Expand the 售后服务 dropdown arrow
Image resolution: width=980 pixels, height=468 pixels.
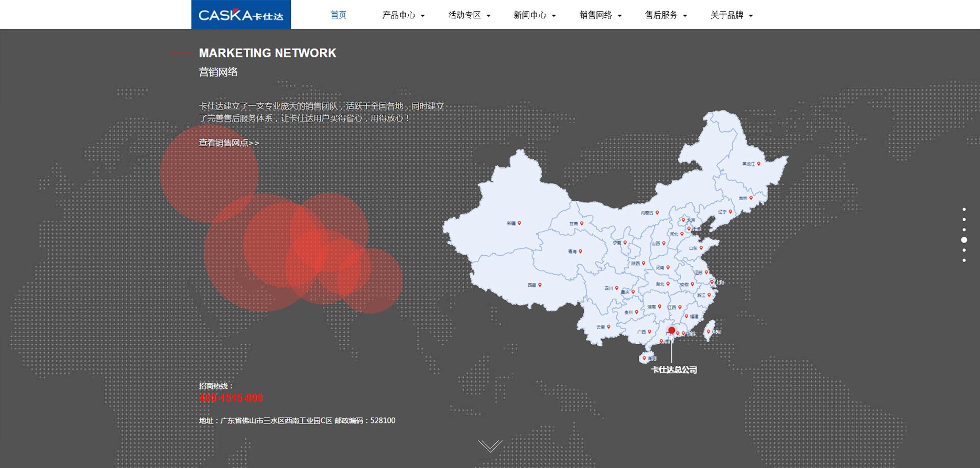(685, 16)
